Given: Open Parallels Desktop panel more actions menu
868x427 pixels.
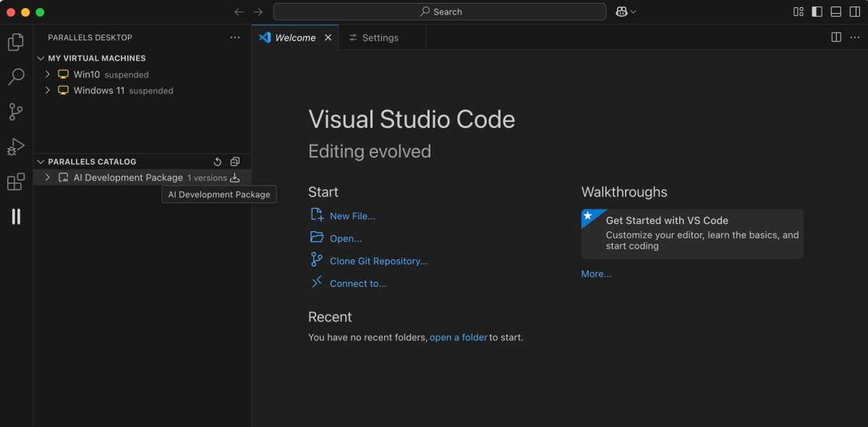Looking at the screenshot, I should pos(234,38).
